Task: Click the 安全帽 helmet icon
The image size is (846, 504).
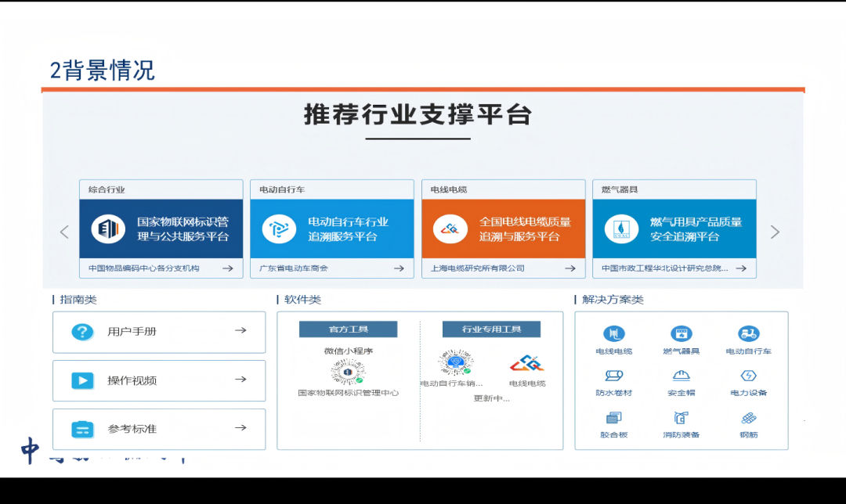Action: (x=681, y=376)
